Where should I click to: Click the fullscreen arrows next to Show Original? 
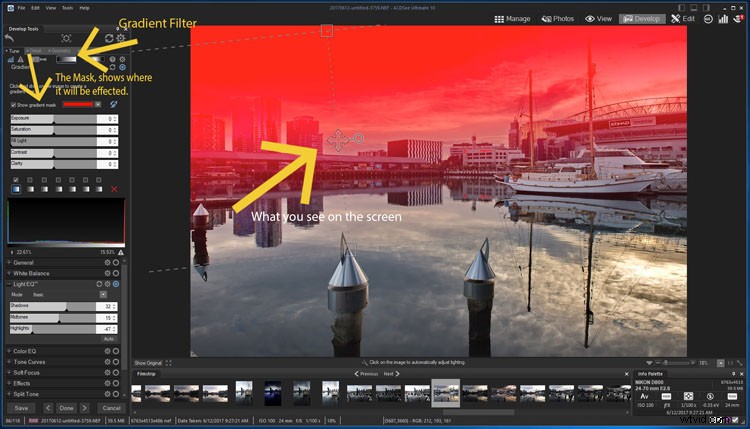pyautogui.click(x=168, y=363)
